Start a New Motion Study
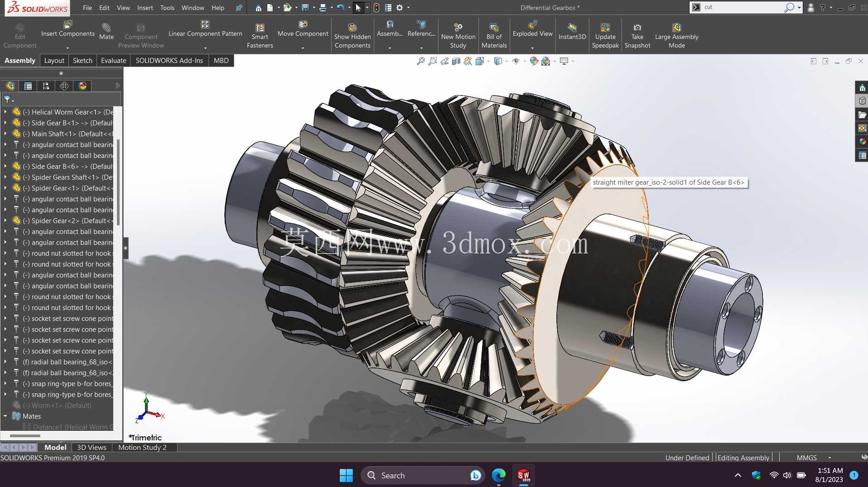 458,36
